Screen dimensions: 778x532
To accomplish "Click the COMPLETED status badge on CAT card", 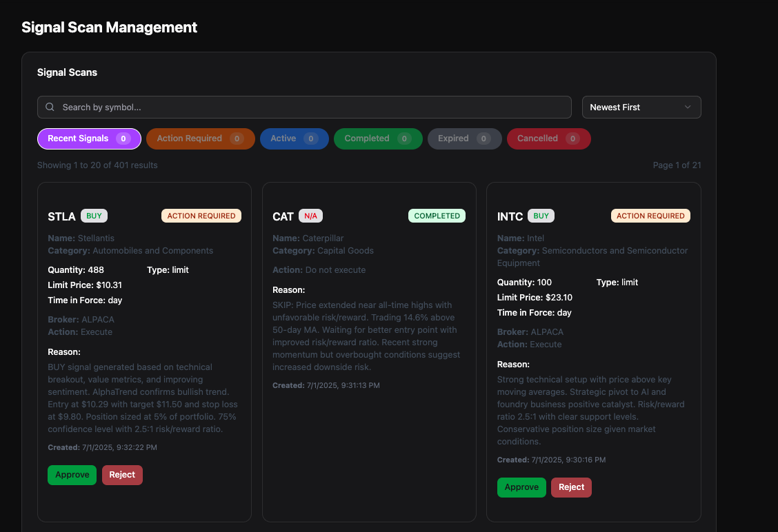I will (437, 215).
